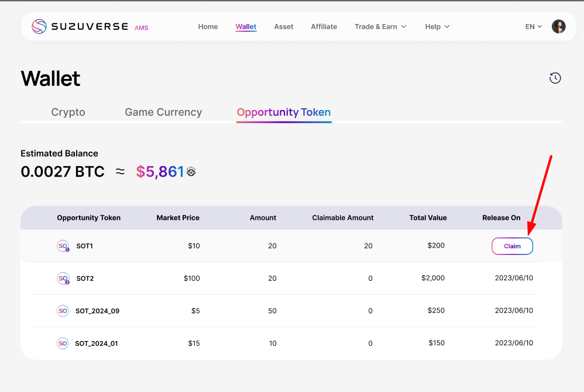Go to the Home page
The image size is (584, 392).
[x=208, y=26]
